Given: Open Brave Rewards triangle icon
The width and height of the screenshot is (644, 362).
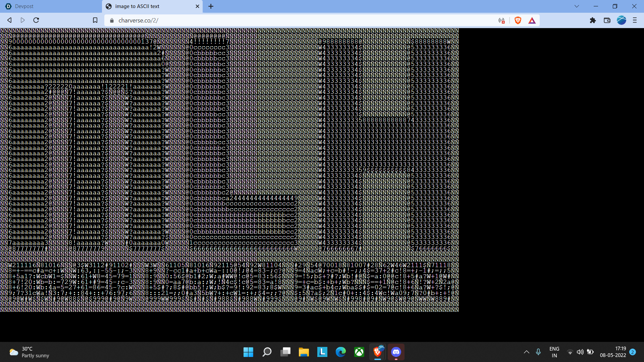Looking at the screenshot, I should [532, 20].
